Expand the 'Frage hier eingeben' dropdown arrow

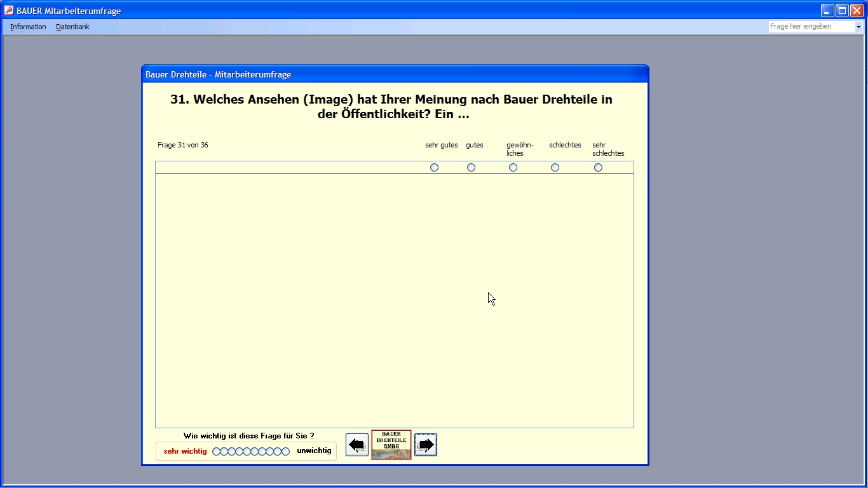(858, 27)
